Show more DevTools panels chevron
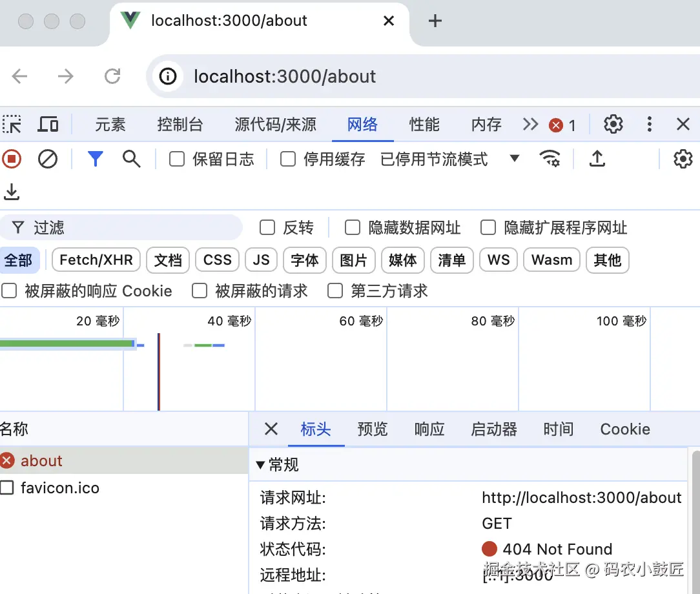 click(530, 124)
